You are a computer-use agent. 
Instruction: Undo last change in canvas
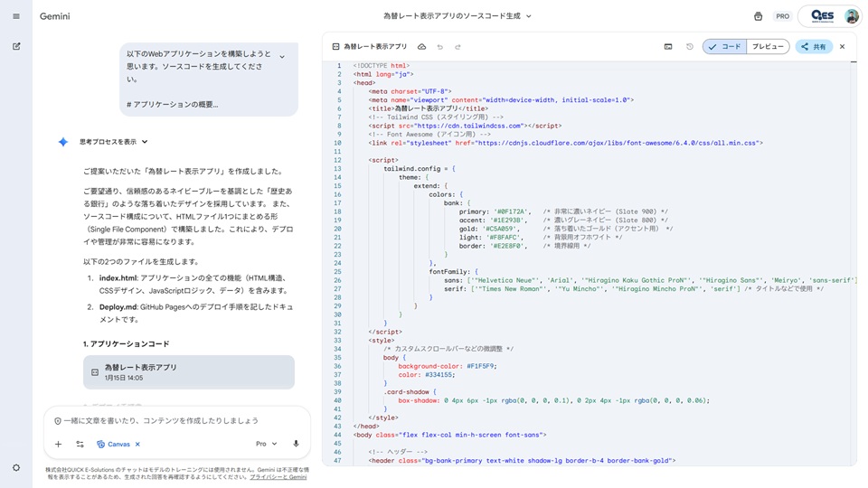pyautogui.click(x=440, y=47)
